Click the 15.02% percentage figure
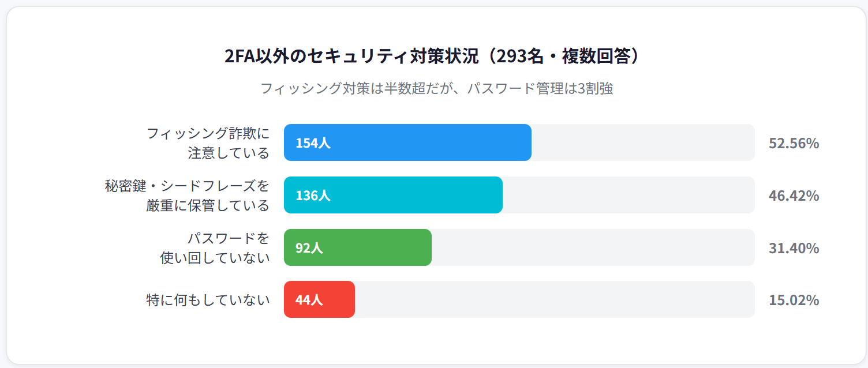The width and height of the screenshot is (868, 368). point(794,301)
